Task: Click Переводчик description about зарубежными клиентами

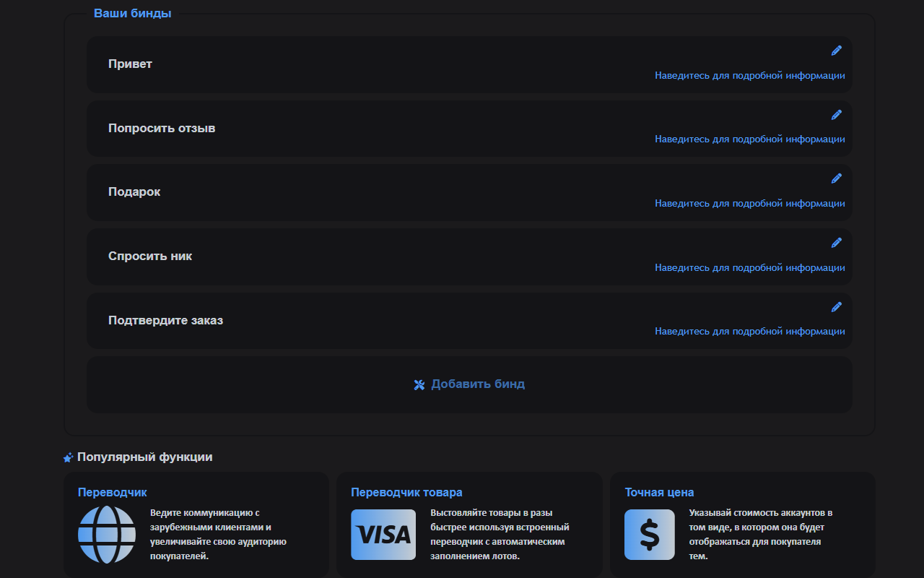Action: (219, 535)
